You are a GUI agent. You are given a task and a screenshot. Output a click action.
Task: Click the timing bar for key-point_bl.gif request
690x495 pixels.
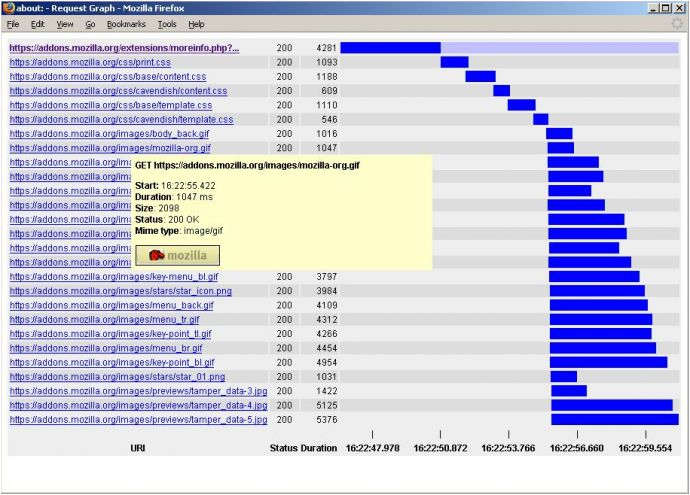click(609, 363)
